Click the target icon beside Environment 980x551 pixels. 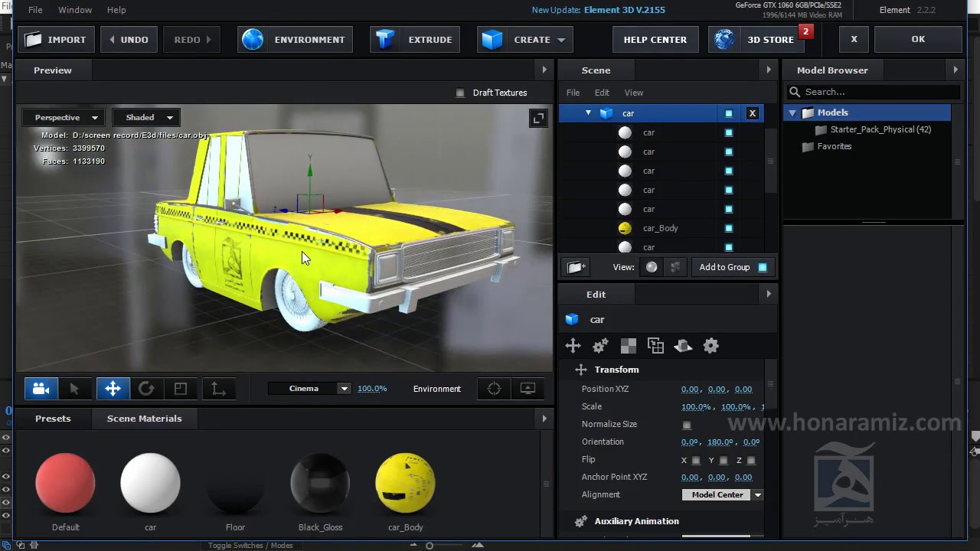[x=494, y=389]
